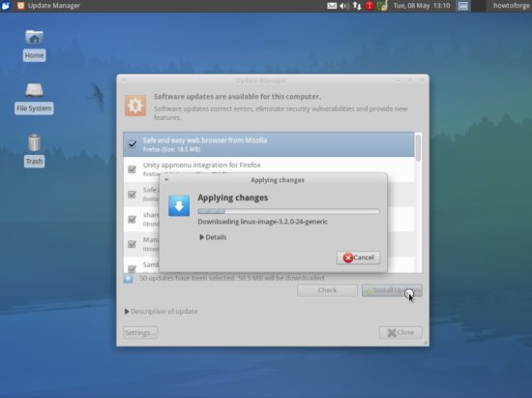Toggle the third update checkbox in list
This screenshot has height=398, width=532.
[x=133, y=195]
